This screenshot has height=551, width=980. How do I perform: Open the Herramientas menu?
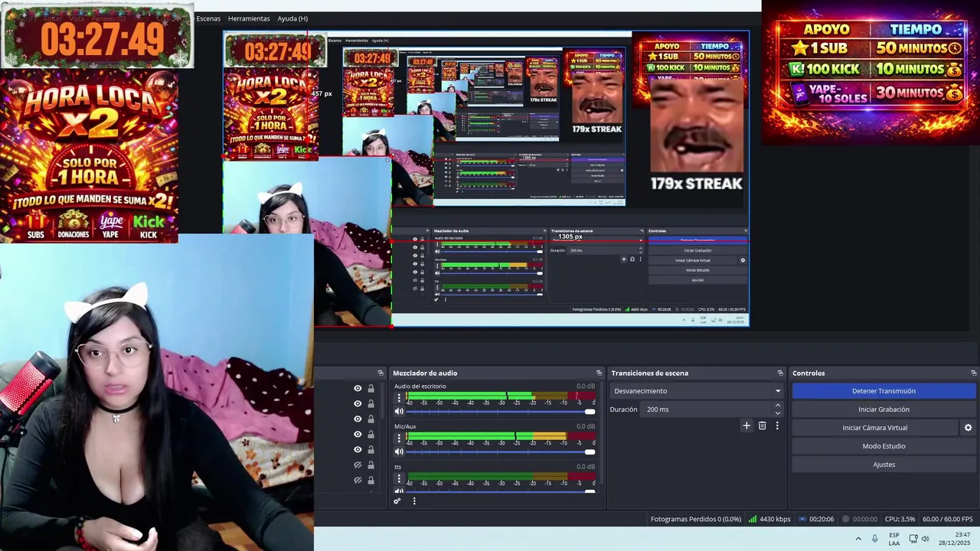point(249,18)
